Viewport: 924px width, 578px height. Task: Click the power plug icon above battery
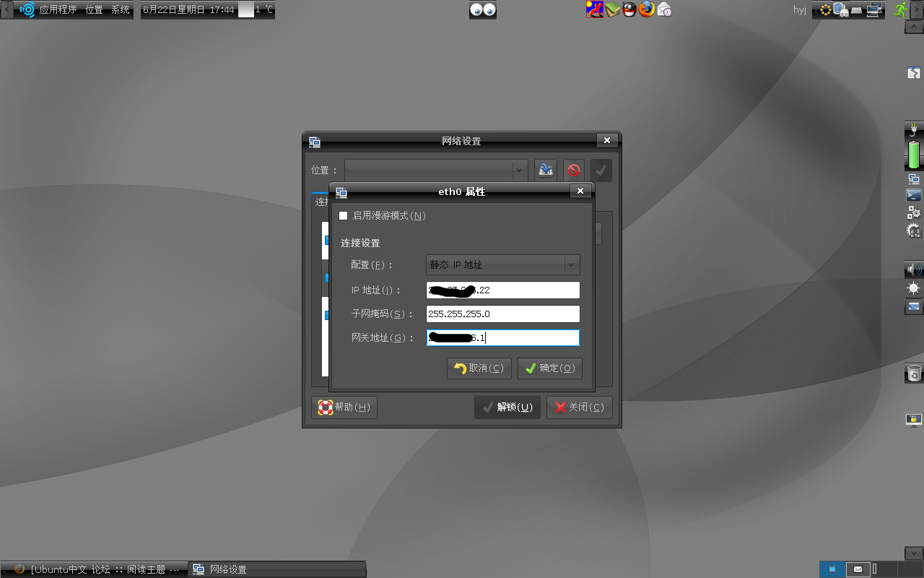tap(914, 131)
